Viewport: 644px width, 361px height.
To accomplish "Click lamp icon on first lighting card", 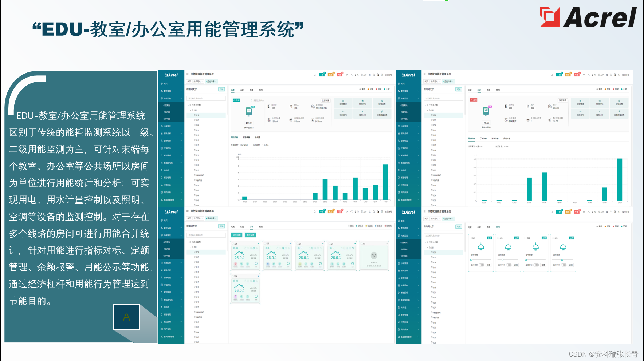I will point(481,247).
